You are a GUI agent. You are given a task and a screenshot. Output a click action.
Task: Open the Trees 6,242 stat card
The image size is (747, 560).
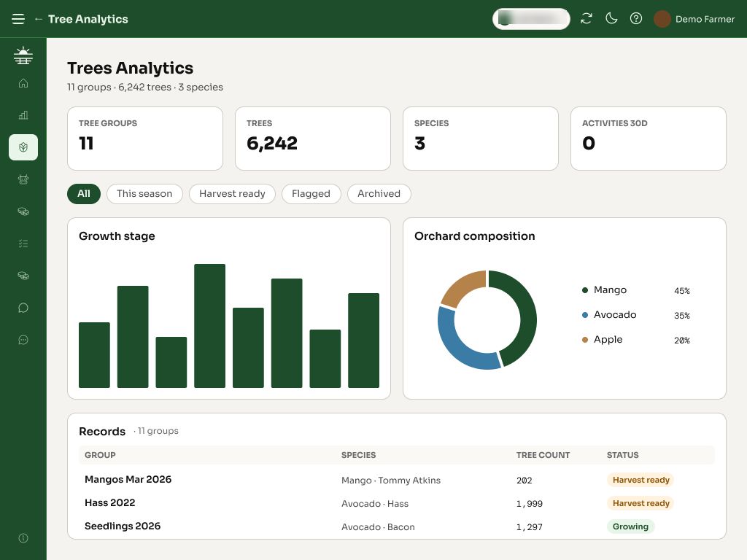[313, 139]
